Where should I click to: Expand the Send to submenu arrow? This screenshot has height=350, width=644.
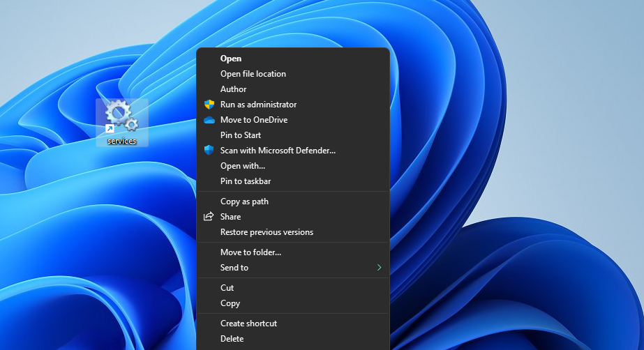tap(379, 268)
